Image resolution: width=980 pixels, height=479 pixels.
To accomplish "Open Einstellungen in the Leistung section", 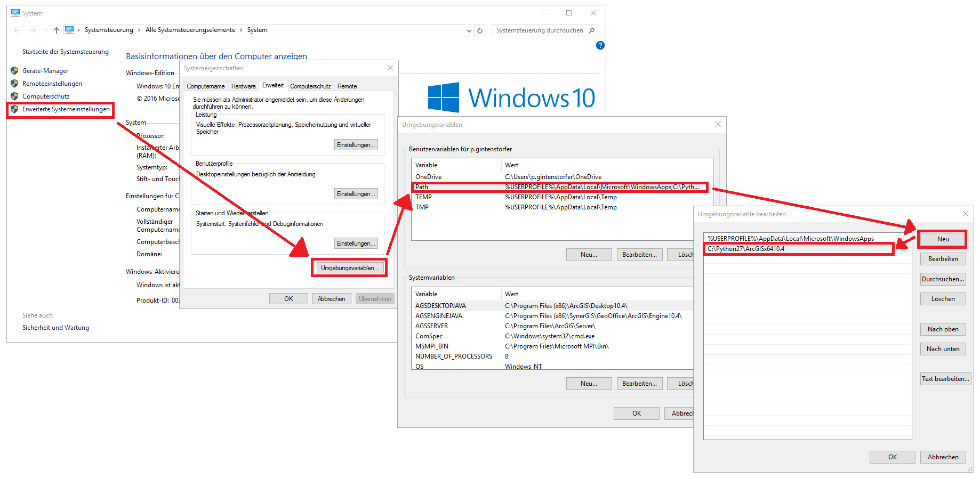I will tap(356, 145).
